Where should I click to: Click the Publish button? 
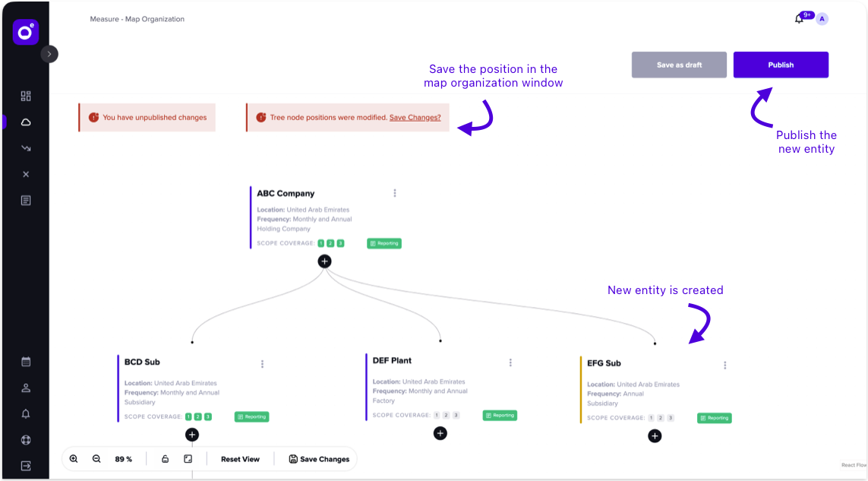[781, 65]
